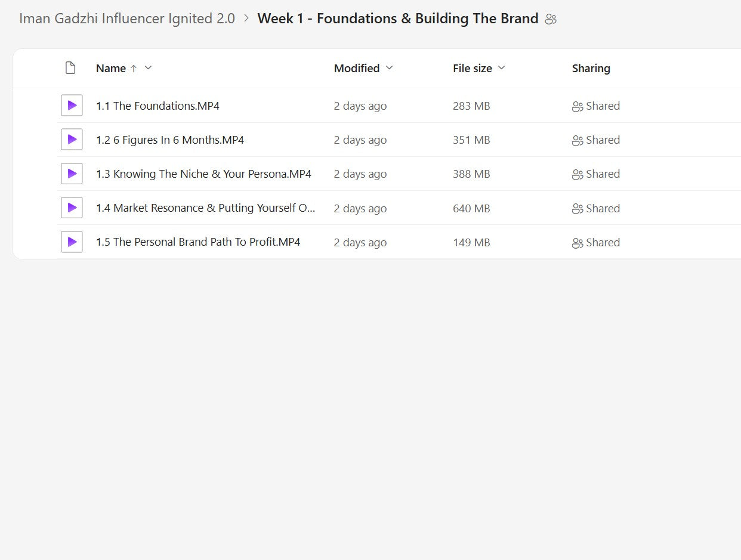Click the video icon for 1.5 Personal Brand Path
This screenshot has width=741, height=560.
(72, 242)
